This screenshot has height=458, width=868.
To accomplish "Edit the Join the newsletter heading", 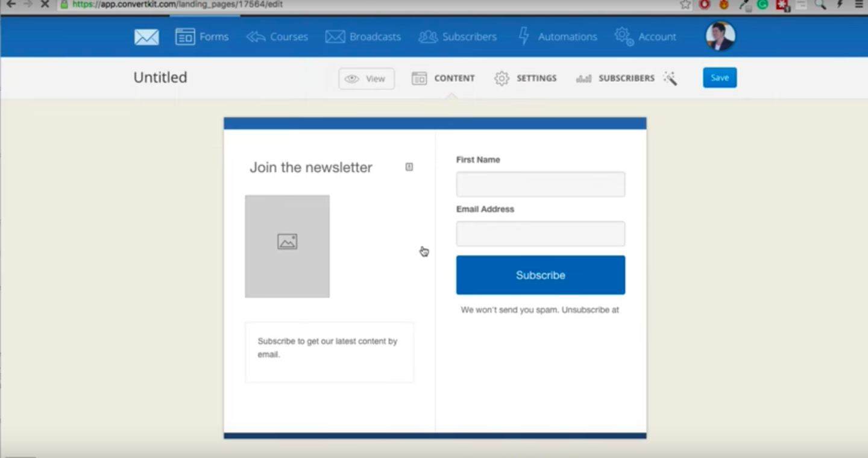I will tap(311, 168).
